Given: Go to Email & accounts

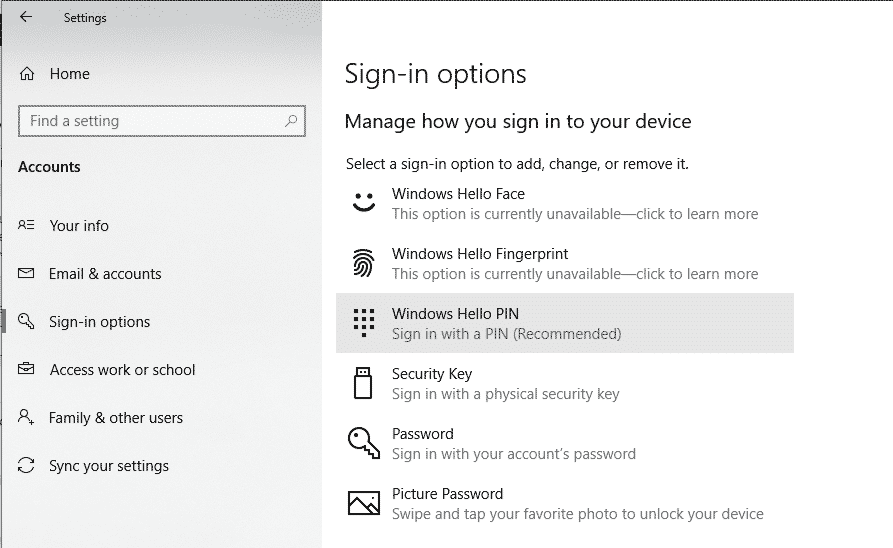Looking at the screenshot, I should pyautogui.click(x=105, y=273).
